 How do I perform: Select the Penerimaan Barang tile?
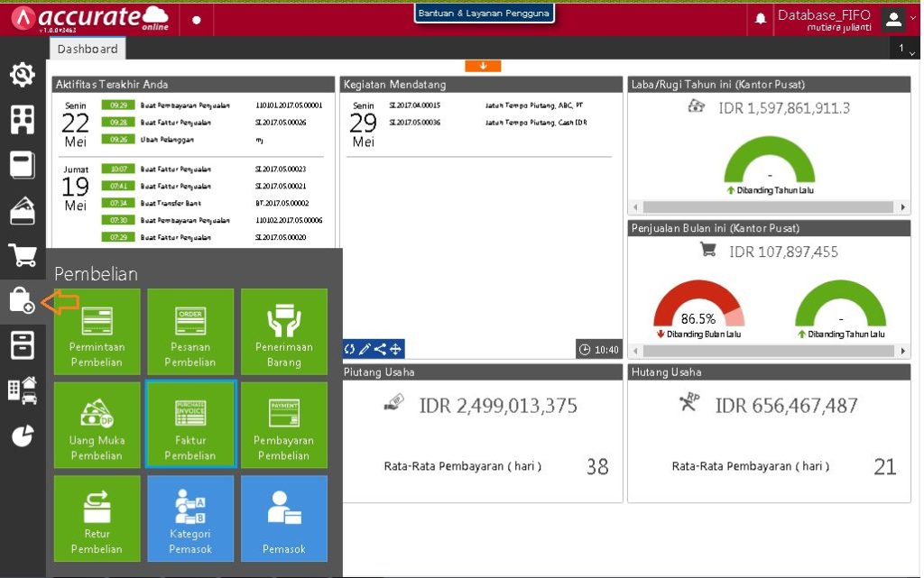click(284, 331)
